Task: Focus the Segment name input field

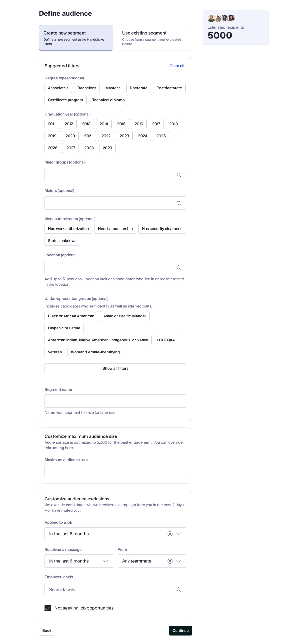Action: [115, 401]
